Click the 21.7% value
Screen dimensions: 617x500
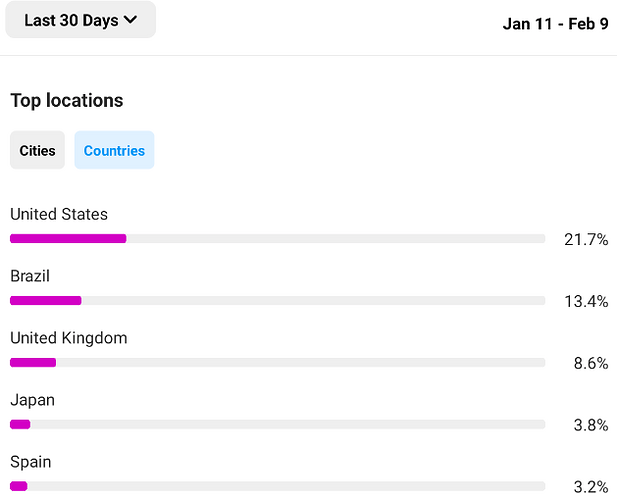pos(586,239)
